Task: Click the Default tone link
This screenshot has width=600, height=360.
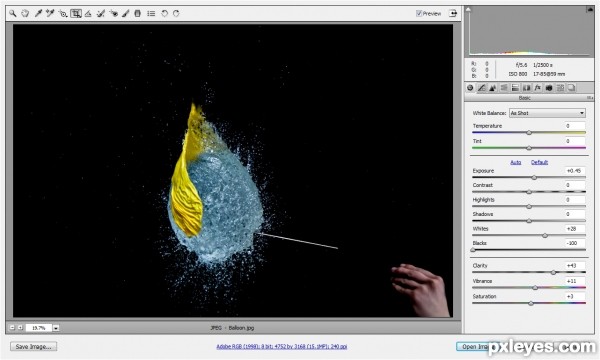Action: tap(539, 162)
